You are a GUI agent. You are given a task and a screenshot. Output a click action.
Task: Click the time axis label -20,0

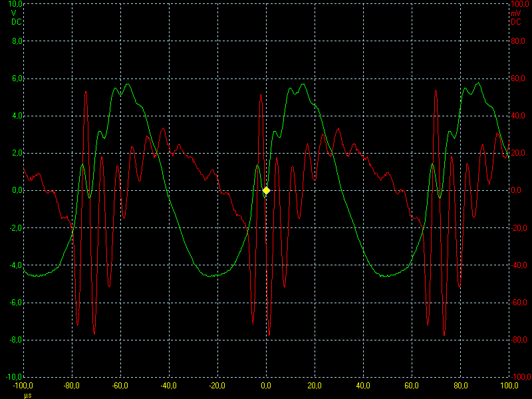217,386
